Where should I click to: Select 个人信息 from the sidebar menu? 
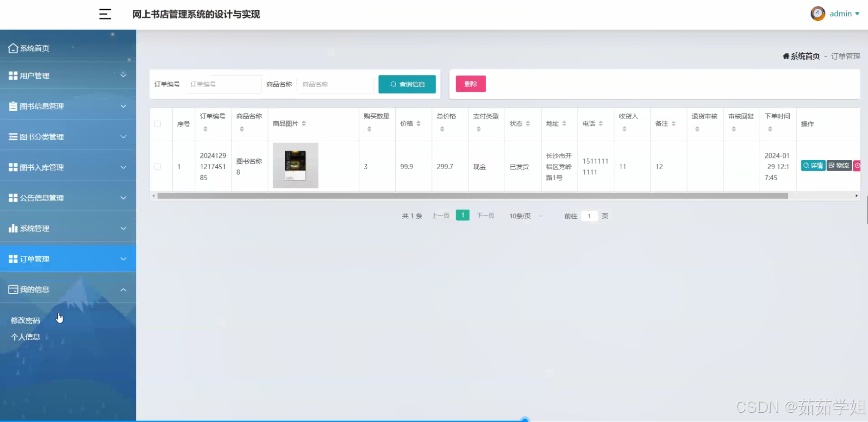[x=25, y=337]
